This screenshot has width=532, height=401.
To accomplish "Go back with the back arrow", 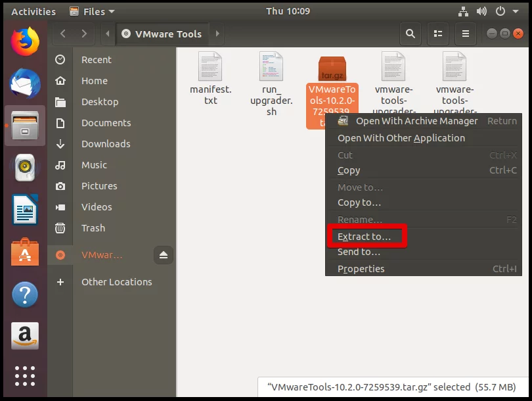I will pos(63,34).
